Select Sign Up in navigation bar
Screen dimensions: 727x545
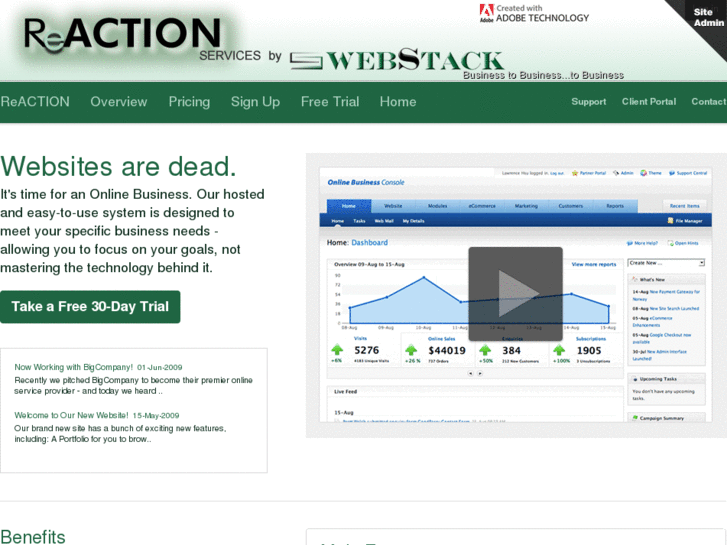pos(255,102)
